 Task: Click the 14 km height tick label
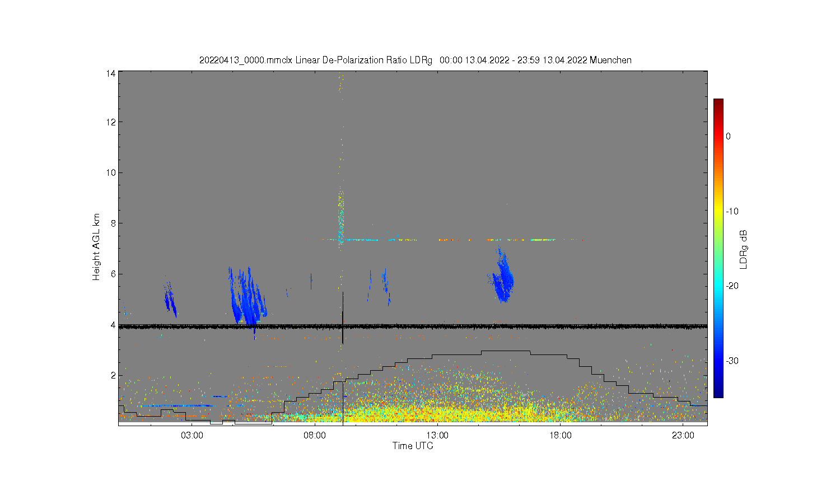pyautogui.click(x=111, y=73)
